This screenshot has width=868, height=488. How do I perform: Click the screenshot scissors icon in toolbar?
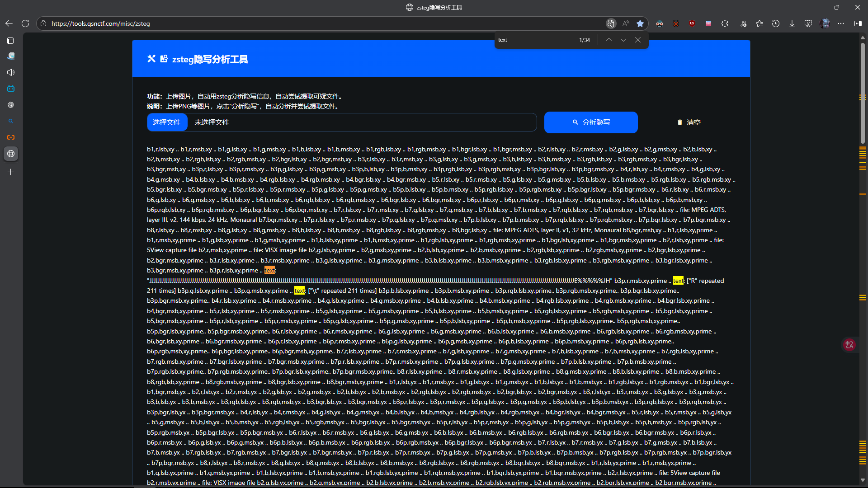pos(808,23)
